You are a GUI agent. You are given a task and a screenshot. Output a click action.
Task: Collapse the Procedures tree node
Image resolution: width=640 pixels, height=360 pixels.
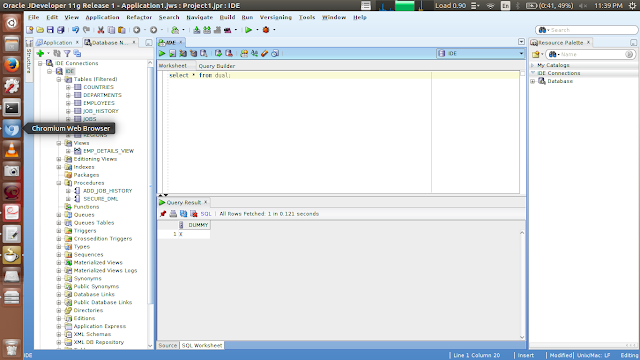pos(59,183)
